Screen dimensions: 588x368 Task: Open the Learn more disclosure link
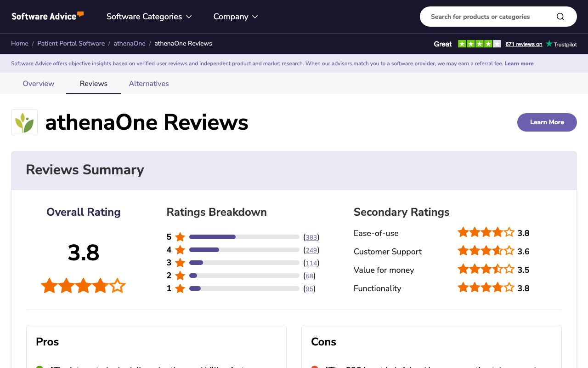click(x=519, y=63)
